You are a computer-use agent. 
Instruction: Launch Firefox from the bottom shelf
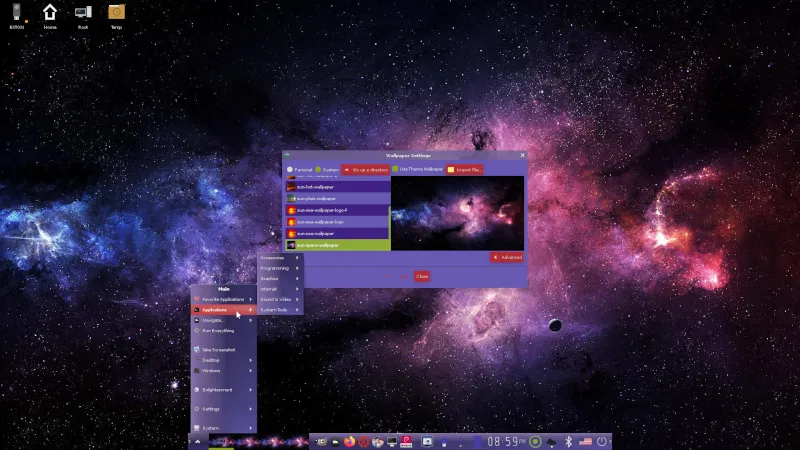(x=349, y=441)
